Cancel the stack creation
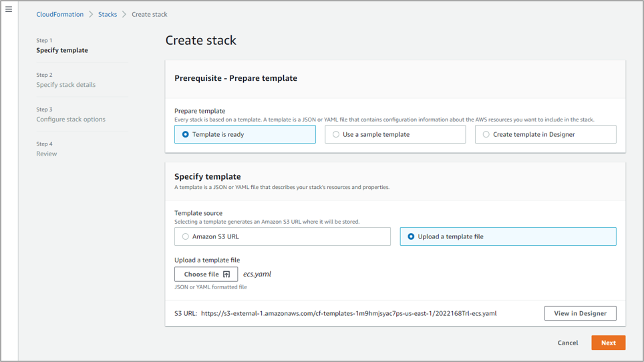 click(x=568, y=343)
